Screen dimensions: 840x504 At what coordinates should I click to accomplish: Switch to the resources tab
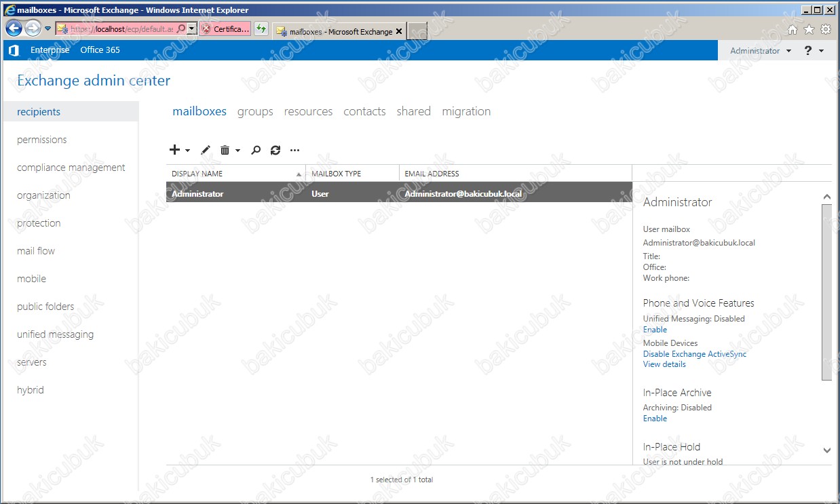308,111
